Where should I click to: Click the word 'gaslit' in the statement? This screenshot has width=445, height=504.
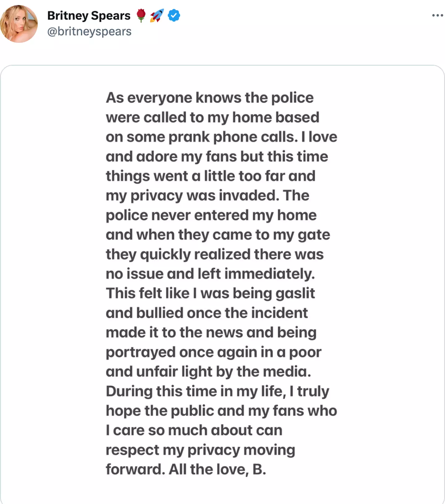coord(295,293)
